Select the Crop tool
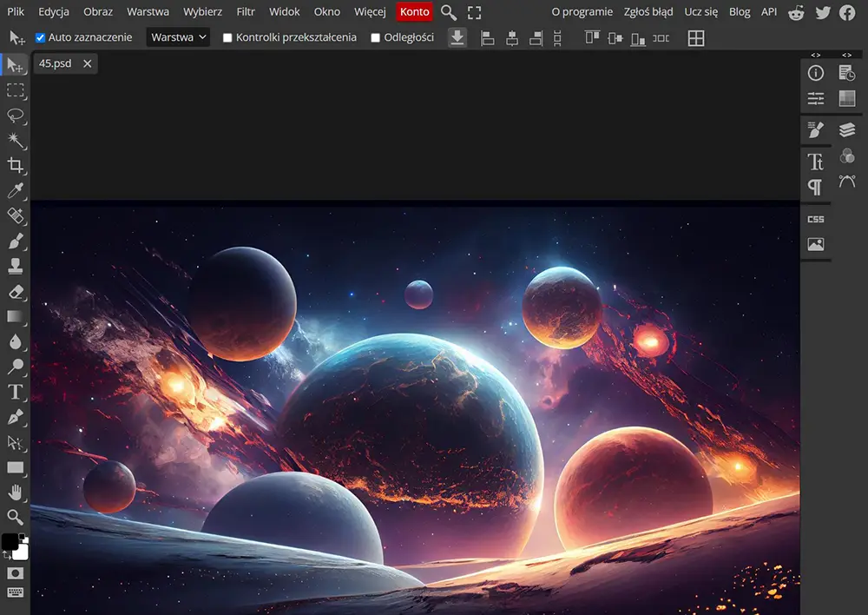Viewport: 868px width, 615px height. [x=15, y=165]
